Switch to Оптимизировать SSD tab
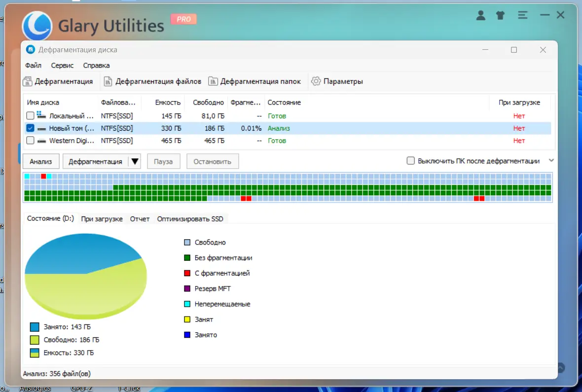This screenshot has height=392, width=582. [190, 219]
